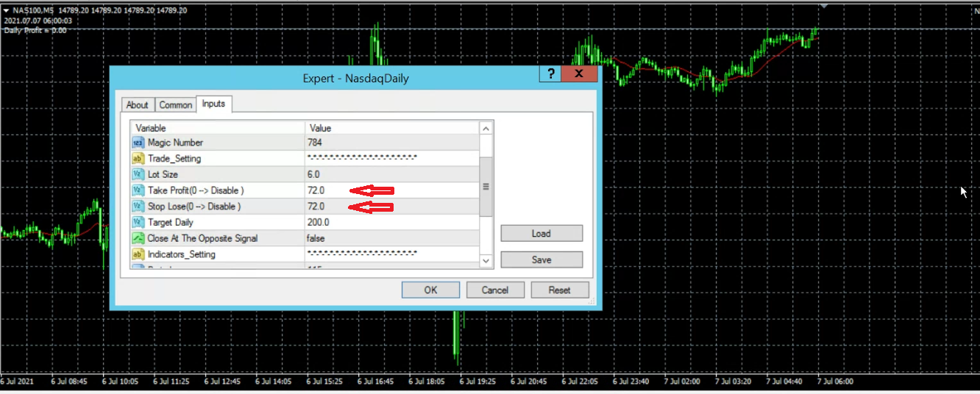The width and height of the screenshot is (980, 394).
Task: Click the string icon beside Trade_Setting
Action: (x=138, y=159)
